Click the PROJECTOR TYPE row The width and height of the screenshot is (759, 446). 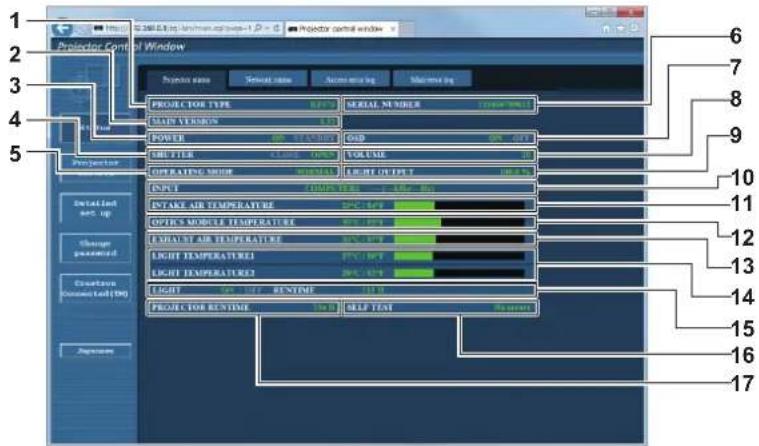click(x=243, y=105)
